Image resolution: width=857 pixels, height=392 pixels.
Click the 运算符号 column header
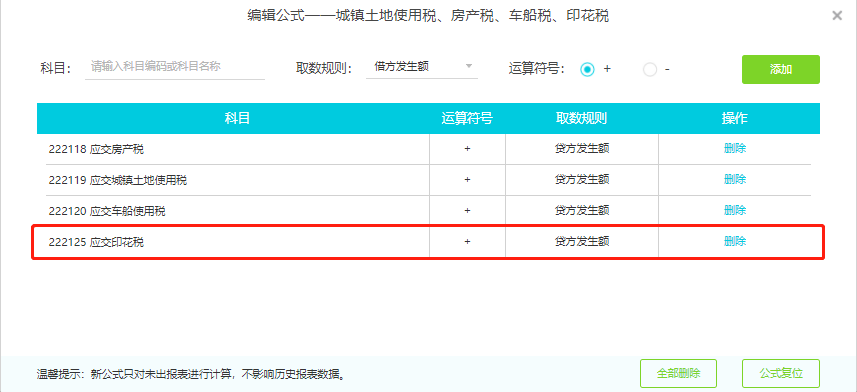tap(467, 118)
